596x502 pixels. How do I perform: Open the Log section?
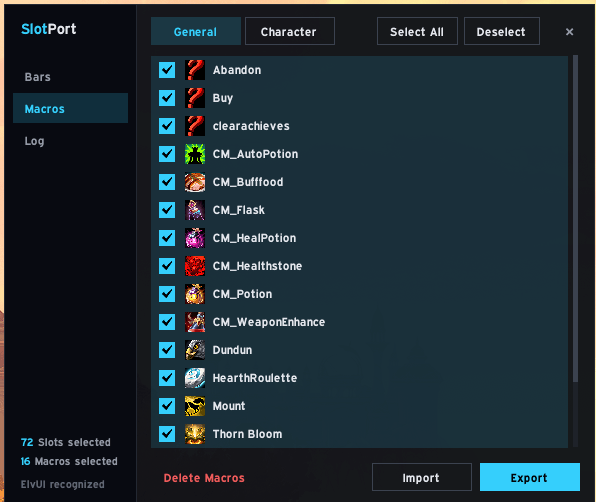coord(70,141)
